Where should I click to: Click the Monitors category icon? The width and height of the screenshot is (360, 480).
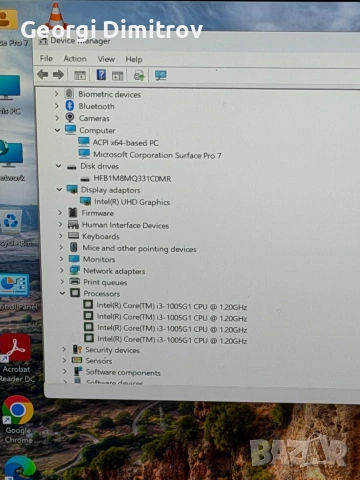pos(74,259)
